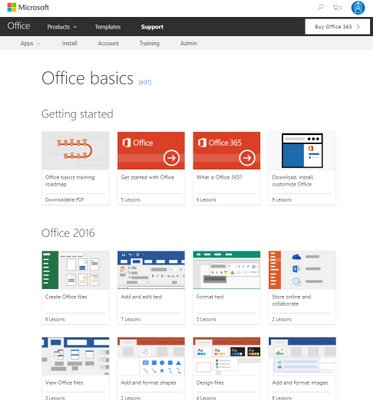Go to the Training tab
The image size is (373, 400).
pos(149,43)
